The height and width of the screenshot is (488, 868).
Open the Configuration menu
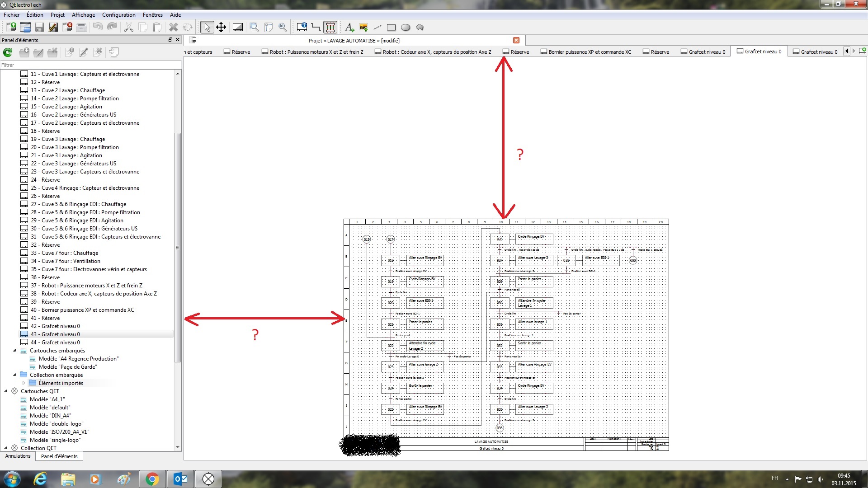coord(118,15)
